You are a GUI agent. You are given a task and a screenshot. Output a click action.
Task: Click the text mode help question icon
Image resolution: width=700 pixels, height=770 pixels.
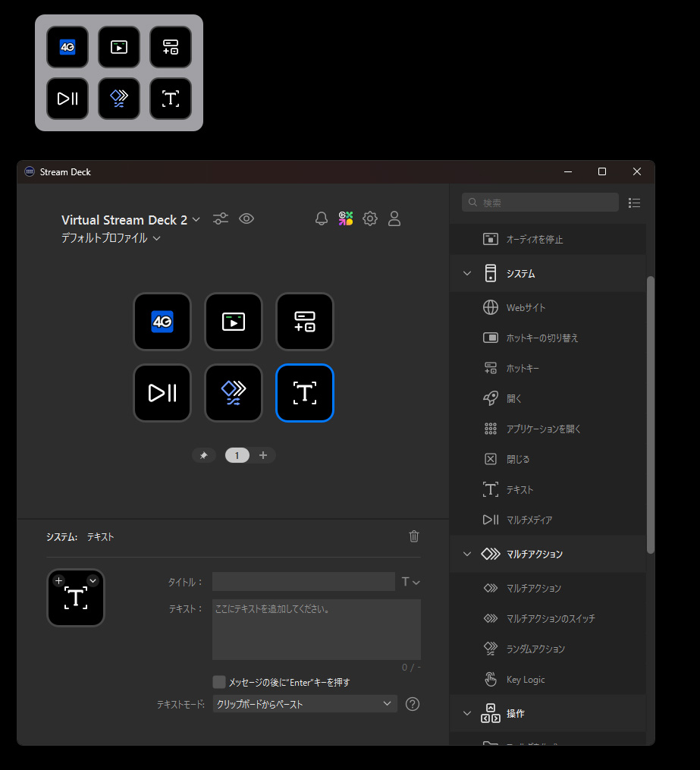click(x=413, y=704)
